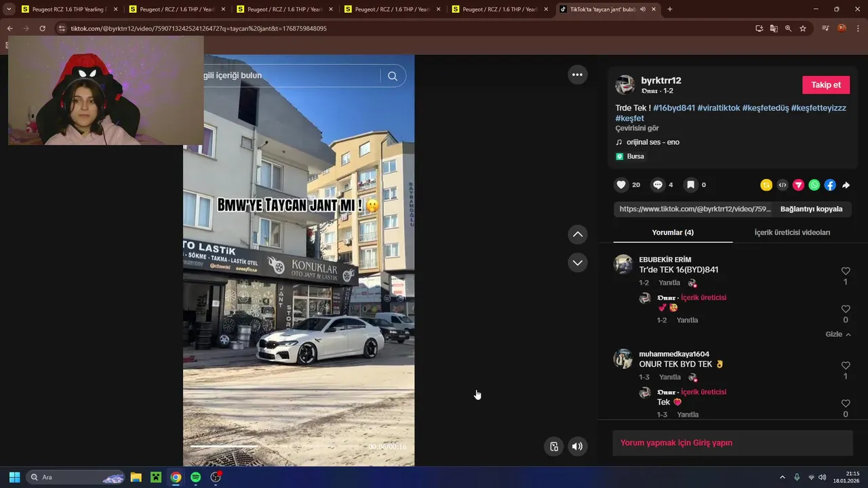This screenshot has width=868, height=488.
Task: Follow the creator with Takip et
Action: pos(826,85)
